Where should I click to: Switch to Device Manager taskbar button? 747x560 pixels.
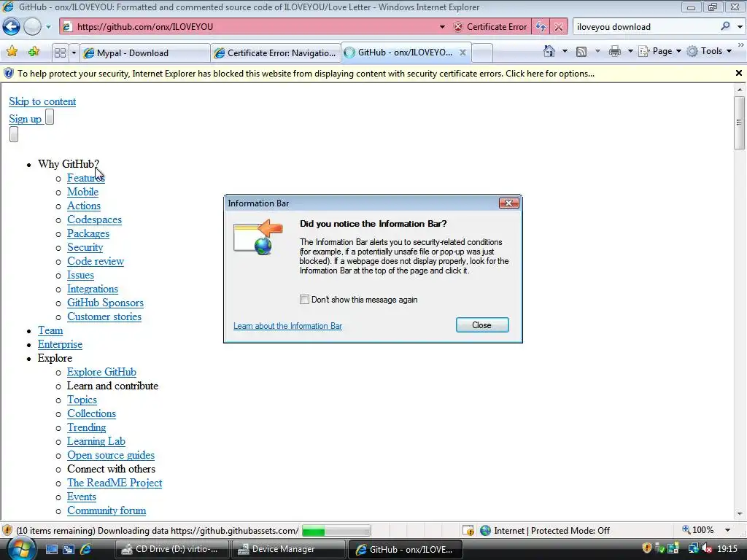pos(287,550)
